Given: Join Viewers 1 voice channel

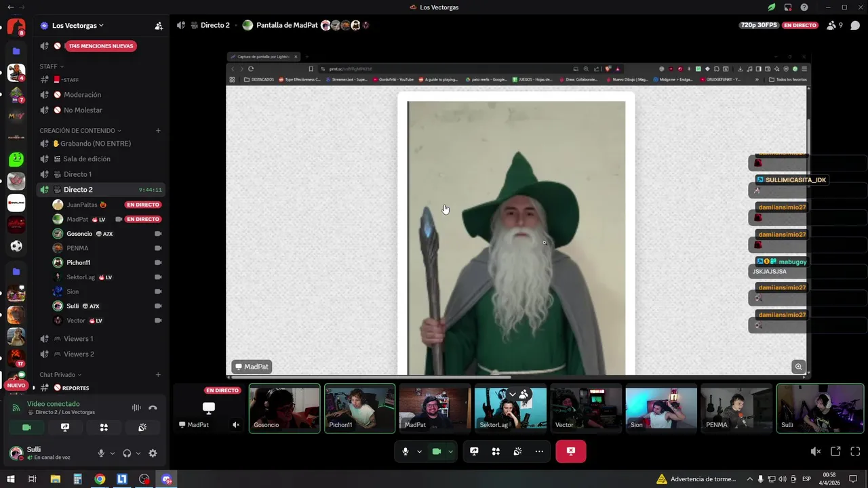Looking at the screenshot, I should pyautogui.click(x=100, y=339).
